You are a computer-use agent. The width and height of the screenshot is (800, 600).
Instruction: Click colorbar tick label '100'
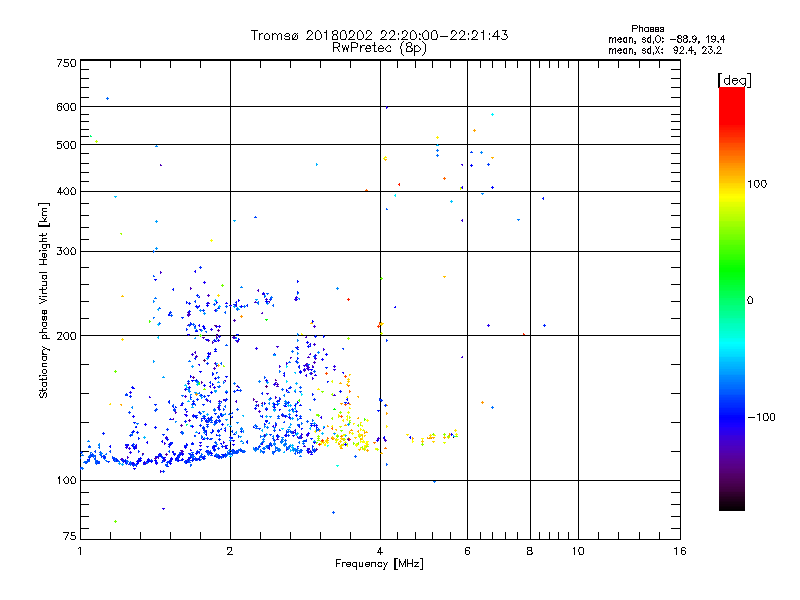coord(757,184)
